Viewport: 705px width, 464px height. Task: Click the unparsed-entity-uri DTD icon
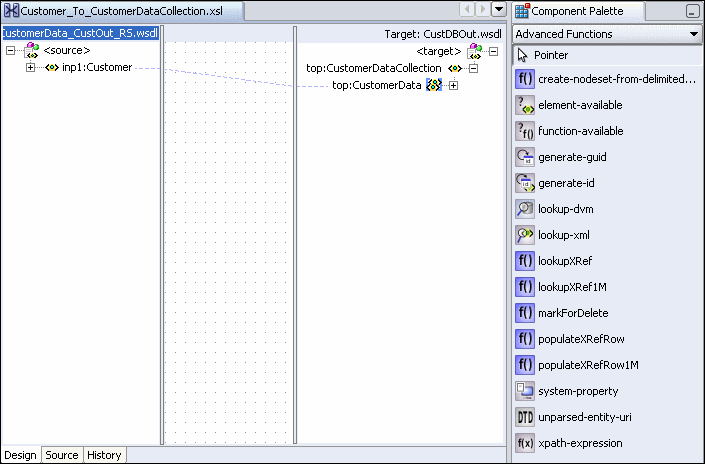[x=525, y=418]
